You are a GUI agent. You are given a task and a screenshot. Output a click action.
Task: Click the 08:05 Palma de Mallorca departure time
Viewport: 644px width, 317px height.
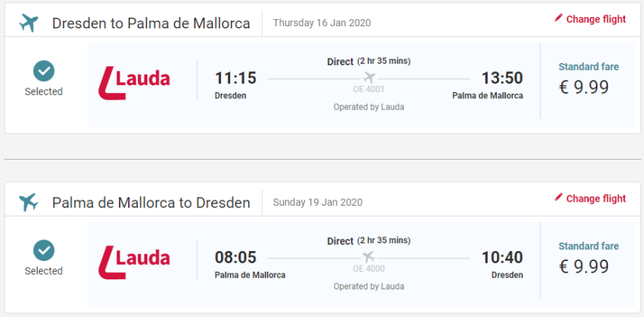[x=235, y=258]
